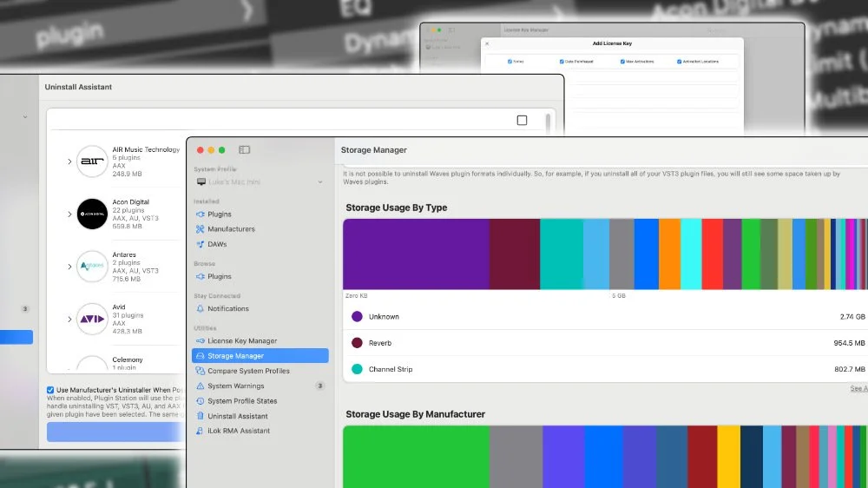The height and width of the screenshot is (488, 868).
Task: Expand the AIR Music Technology row
Action: (69, 162)
